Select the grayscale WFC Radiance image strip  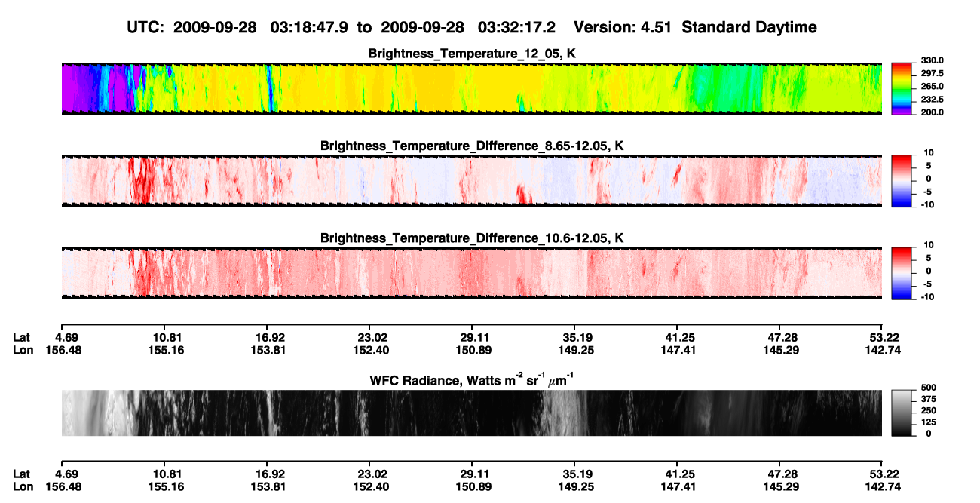click(472, 413)
